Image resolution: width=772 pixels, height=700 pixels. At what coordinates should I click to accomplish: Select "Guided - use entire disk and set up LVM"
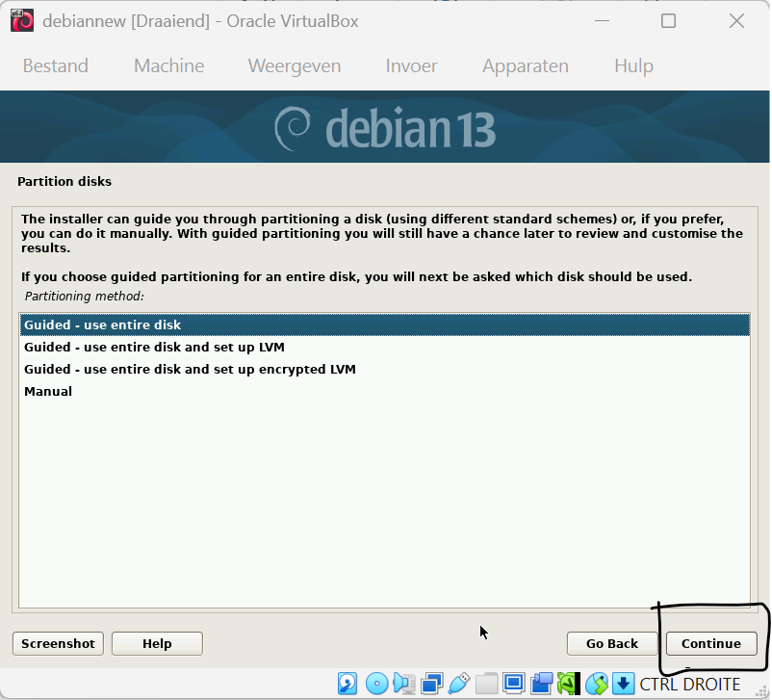click(x=385, y=347)
